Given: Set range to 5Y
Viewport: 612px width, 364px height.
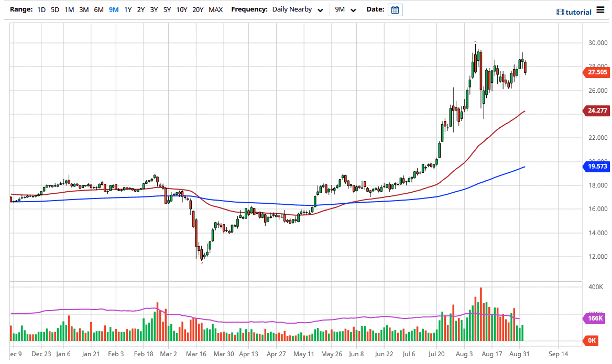Looking at the screenshot, I should coord(167,10).
